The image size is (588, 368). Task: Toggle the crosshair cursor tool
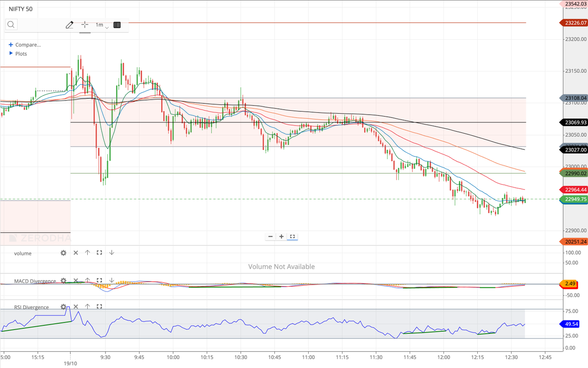point(85,25)
